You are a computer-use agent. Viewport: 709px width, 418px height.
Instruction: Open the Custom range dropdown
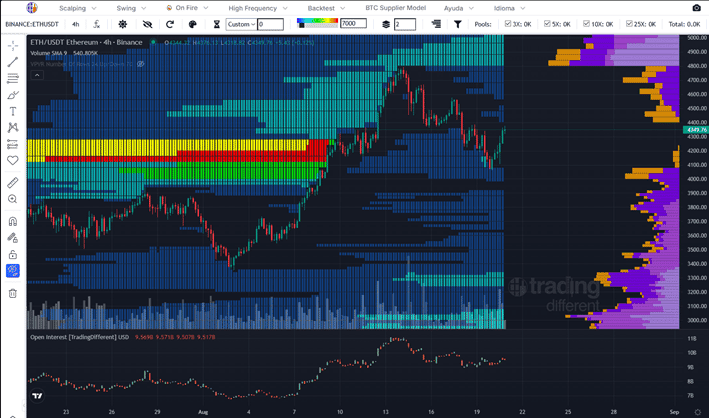(241, 24)
